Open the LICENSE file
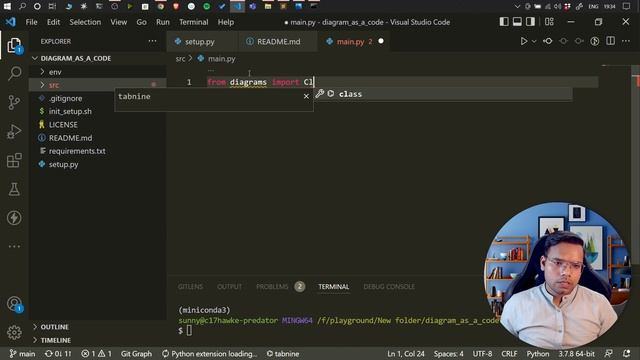640x360 pixels. tap(63, 124)
